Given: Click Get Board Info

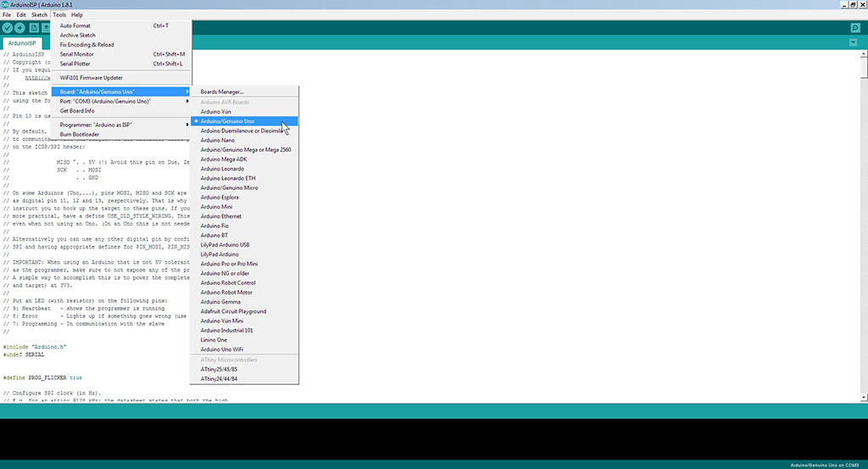Looking at the screenshot, I should pos(121,111).
